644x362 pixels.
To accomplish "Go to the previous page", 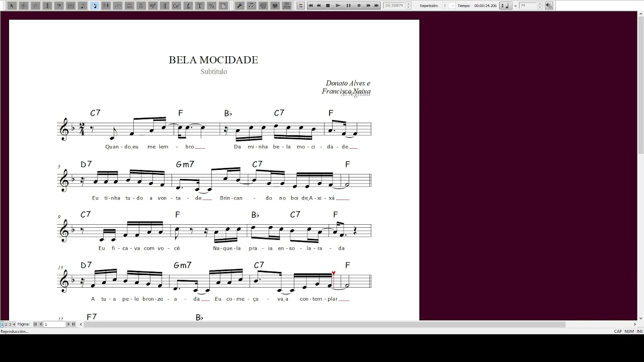I will (41, 324).
